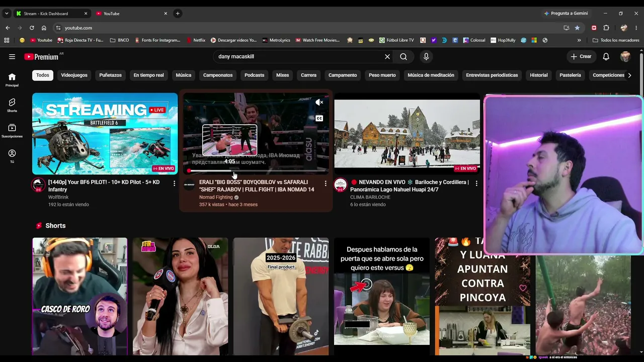Open options for NEVANDO EN VIVO video
The image size is (644, 362).
476,184
